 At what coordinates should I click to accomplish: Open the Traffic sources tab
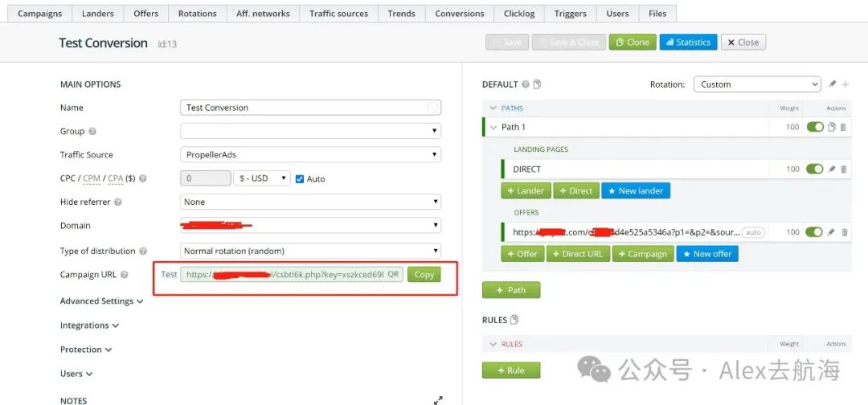[339, 14]
